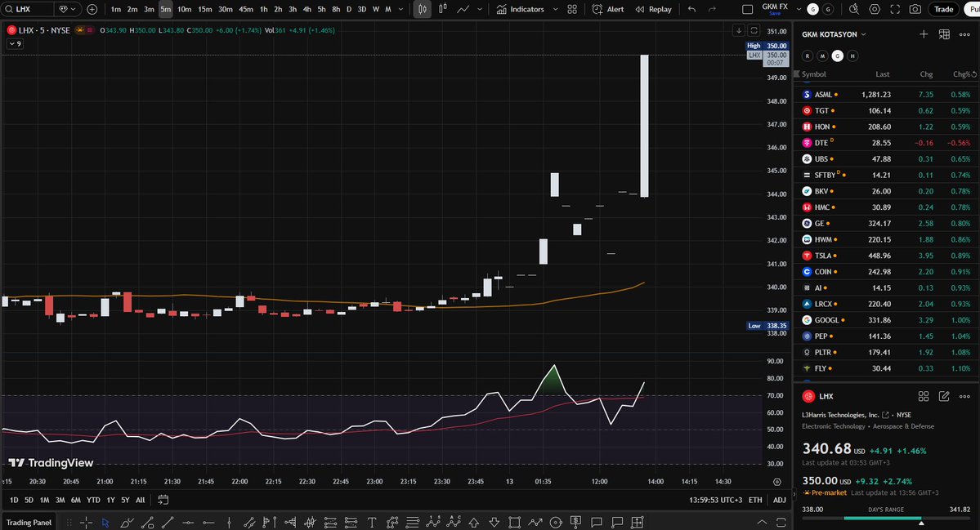Add symbol to GKM KOTASYON watchlist
Screen dimensions: 980x530
(x=923, y=34)
